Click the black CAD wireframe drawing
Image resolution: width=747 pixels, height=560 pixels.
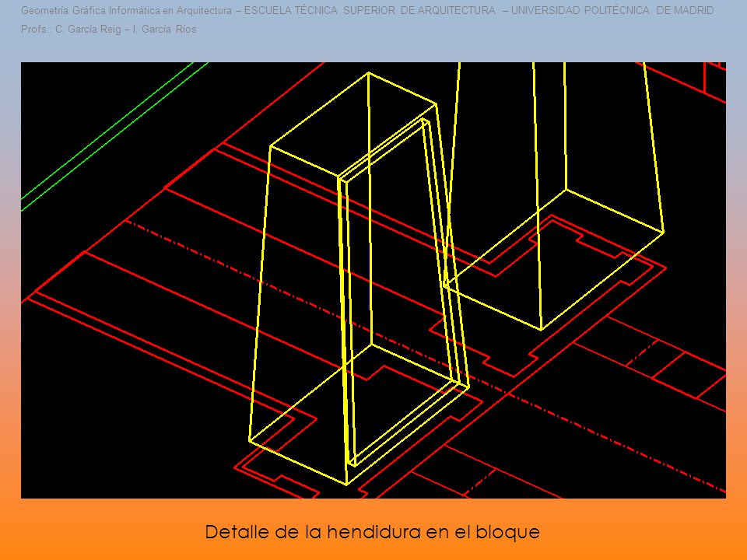tap(373, 280)
